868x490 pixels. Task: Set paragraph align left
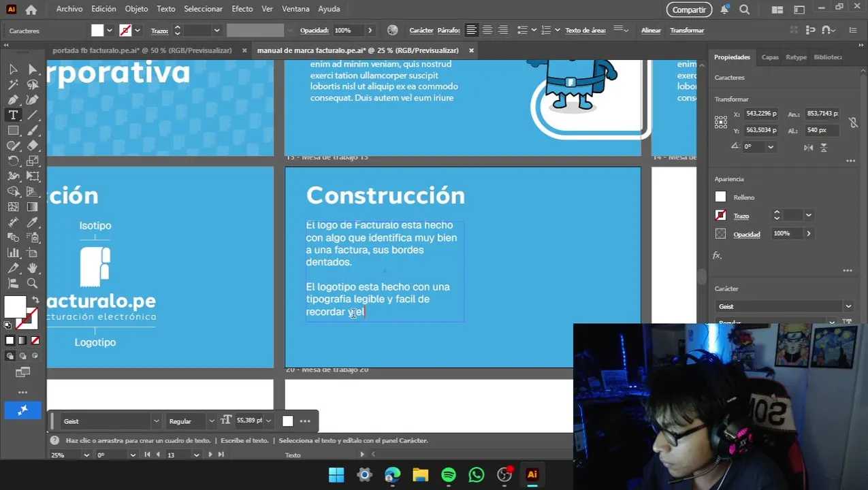click(x=471, y=30)
